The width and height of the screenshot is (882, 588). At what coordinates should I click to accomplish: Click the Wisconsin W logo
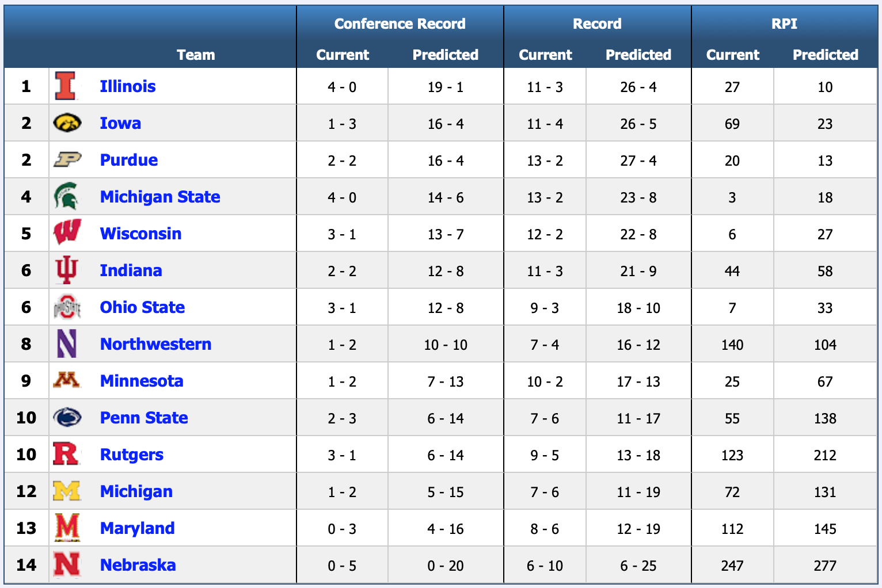tap(67, 233)
